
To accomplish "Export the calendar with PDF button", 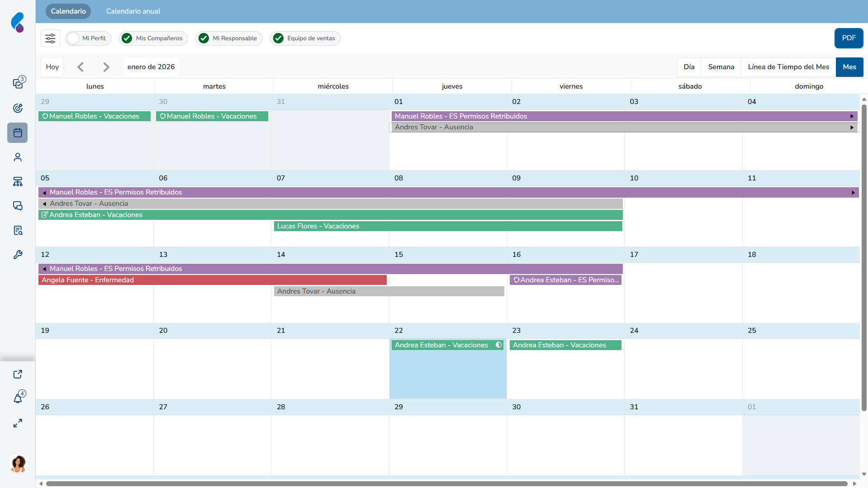I will pyautogui.click(x=849, y=38).
